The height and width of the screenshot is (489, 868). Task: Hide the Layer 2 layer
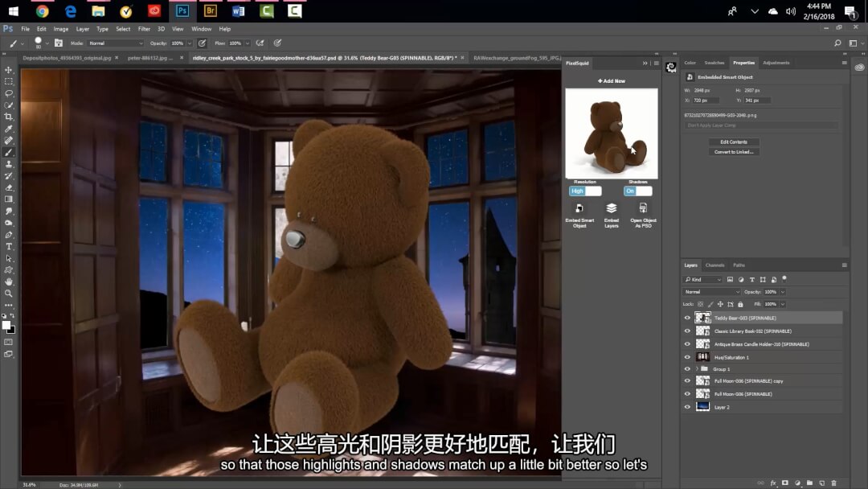tap(687, 407)
